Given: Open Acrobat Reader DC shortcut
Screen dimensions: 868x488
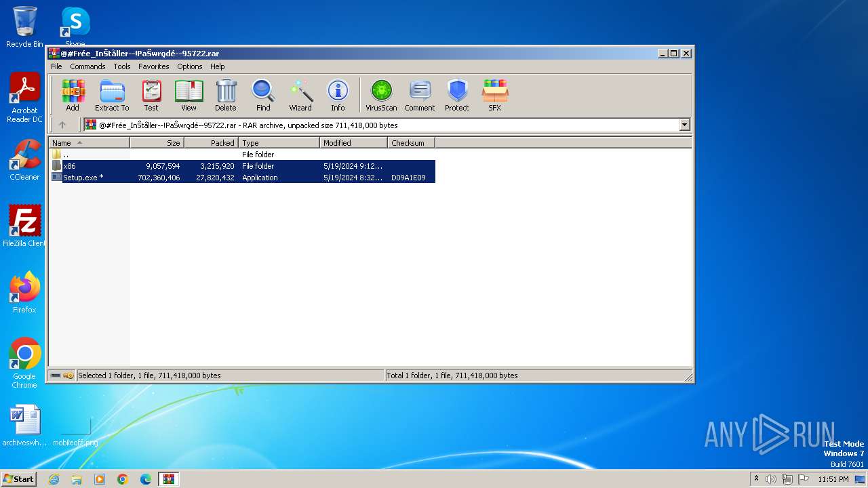Looking at the screenshot, I should (x=24, y=98).
